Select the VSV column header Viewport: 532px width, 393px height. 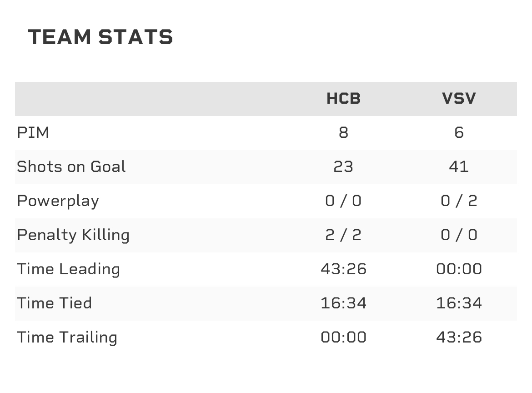tap(459, 99)
